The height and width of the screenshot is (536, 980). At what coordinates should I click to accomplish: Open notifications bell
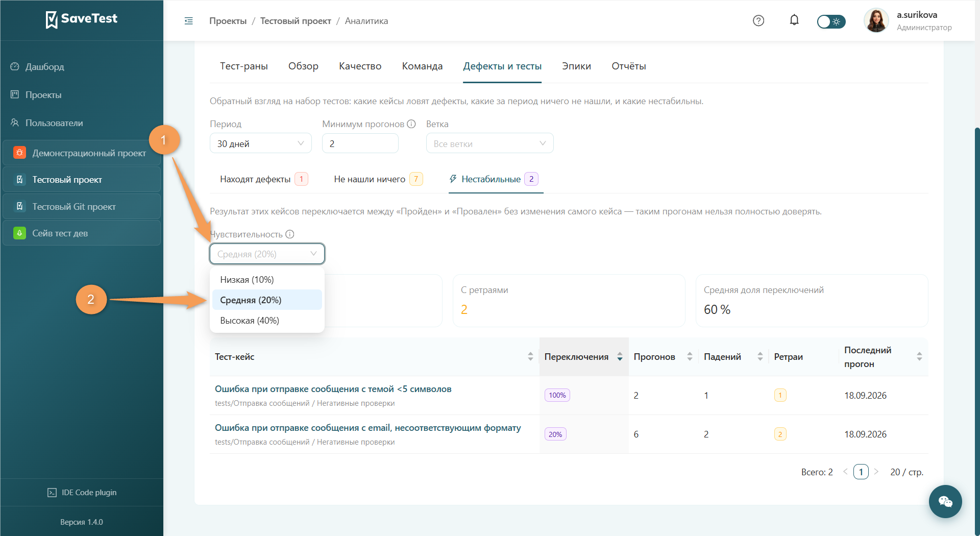[x=794, y=20]
